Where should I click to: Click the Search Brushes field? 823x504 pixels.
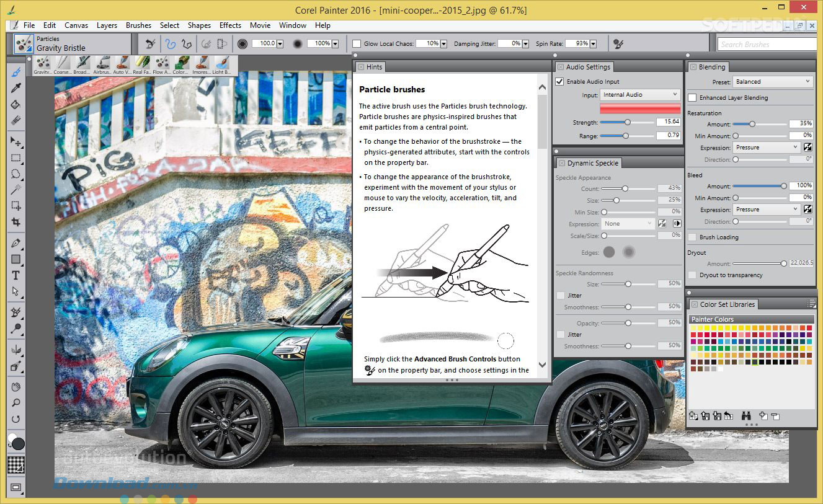pos(767,44)
